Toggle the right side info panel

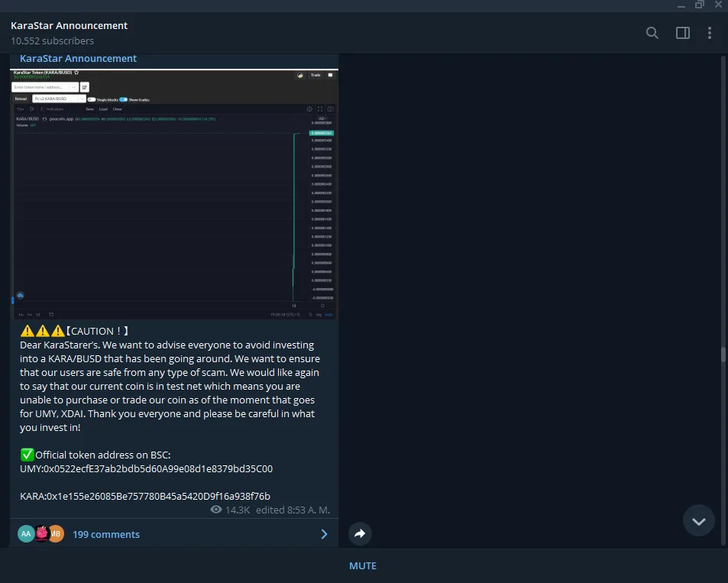click(682, 33)
